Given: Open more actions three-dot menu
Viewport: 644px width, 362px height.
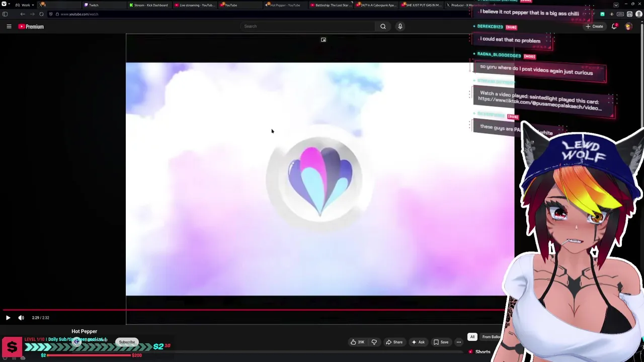Looking at the screenshot, I should click(458, 342).
